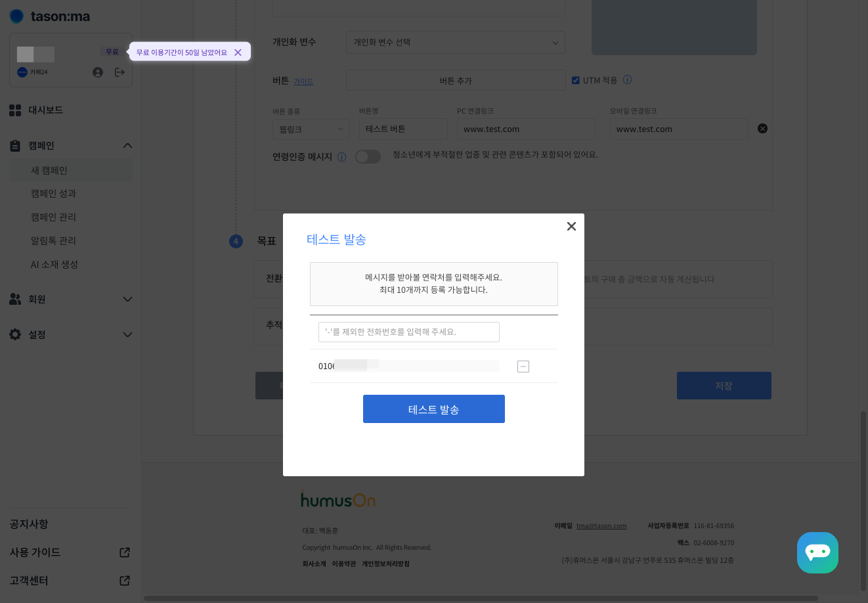868x603 pixels.
Task: Open 개인정보처리방침 footer link
Action: (x=385, y=564)
